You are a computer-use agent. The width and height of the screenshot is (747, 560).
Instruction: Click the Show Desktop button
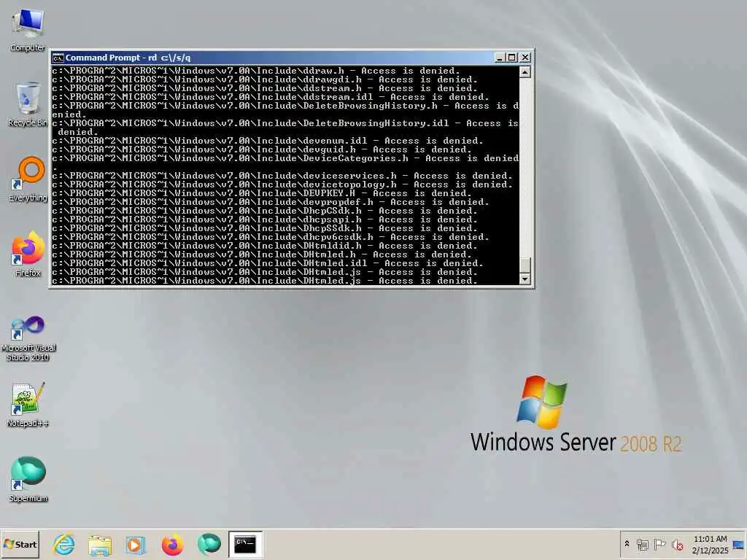(x=740, y=544)
